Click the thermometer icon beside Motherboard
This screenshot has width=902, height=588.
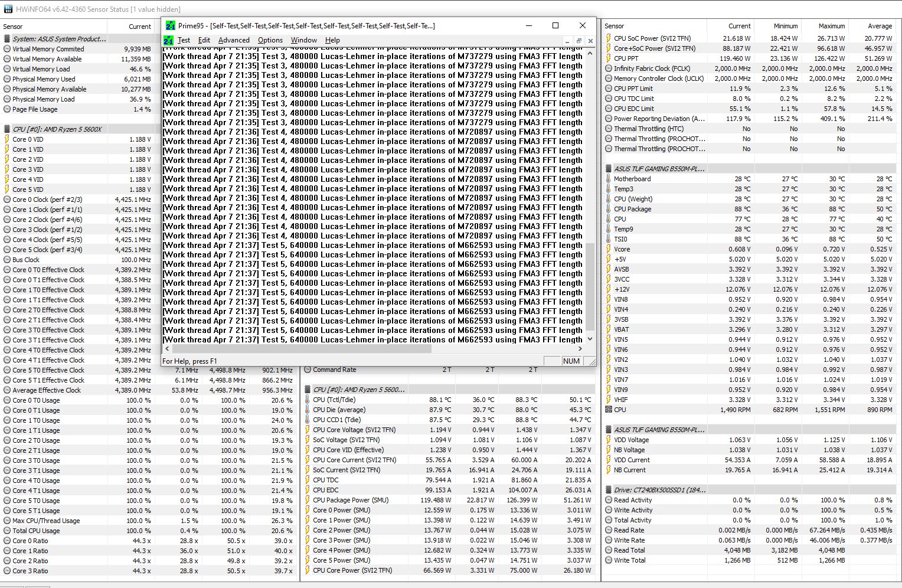coord(608,179)
